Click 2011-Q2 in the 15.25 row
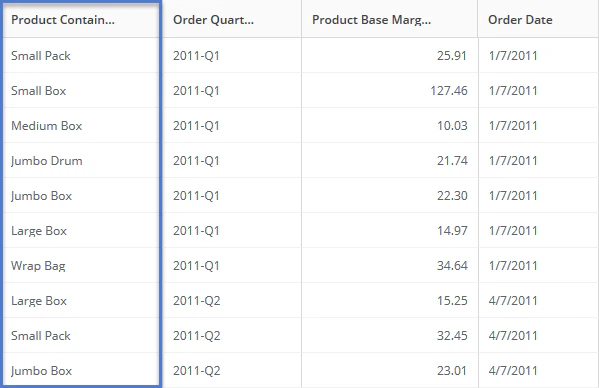The height and width of the screenshot is (388, 599). (x=197, y=301)
